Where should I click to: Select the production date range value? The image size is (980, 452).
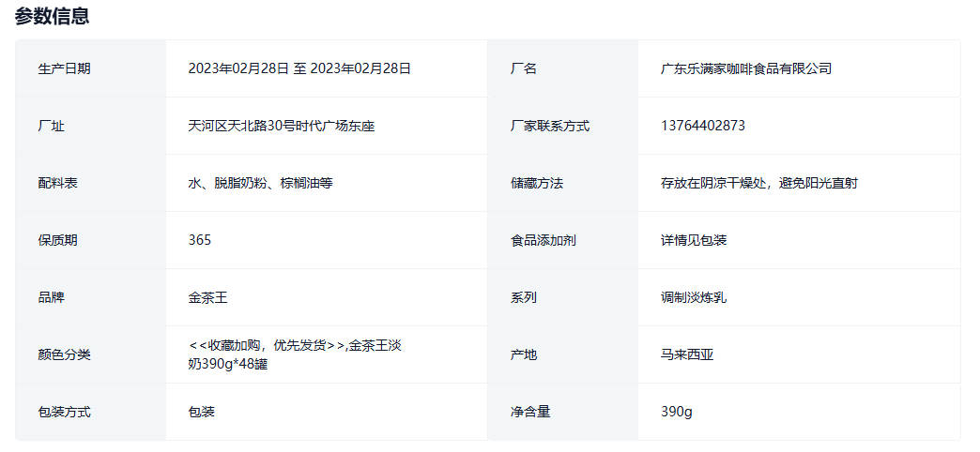coord(299,68)
